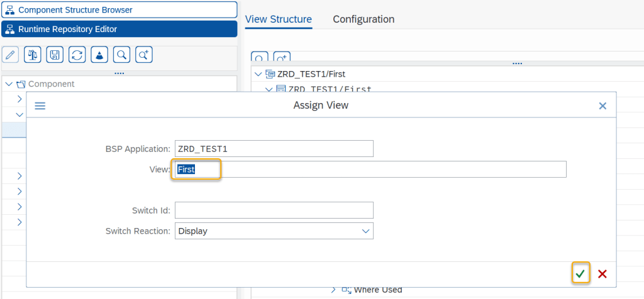The width and height of the screenshot is (644, 299).
Task: Click the Switch Id input field
Action: click(x=274, y=210)
